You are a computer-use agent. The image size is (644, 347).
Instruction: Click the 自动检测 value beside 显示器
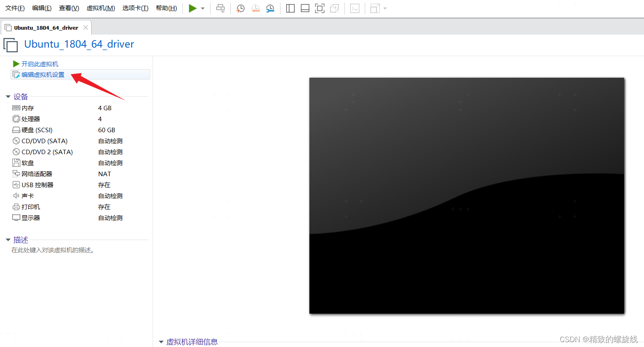[110, 218]
